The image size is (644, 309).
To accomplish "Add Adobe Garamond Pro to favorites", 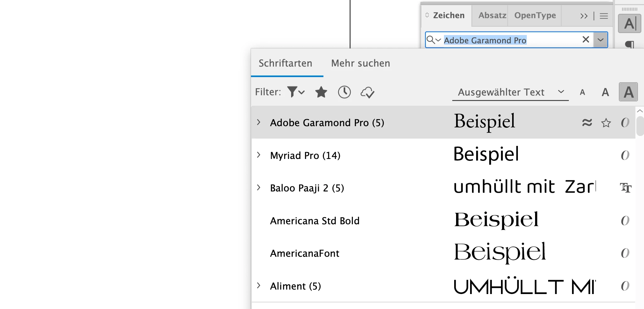I will (x=606, y=123).
